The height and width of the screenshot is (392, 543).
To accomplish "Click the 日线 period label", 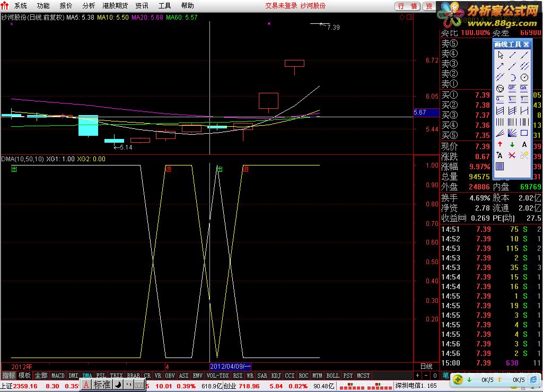I will [x=426, y=367].
